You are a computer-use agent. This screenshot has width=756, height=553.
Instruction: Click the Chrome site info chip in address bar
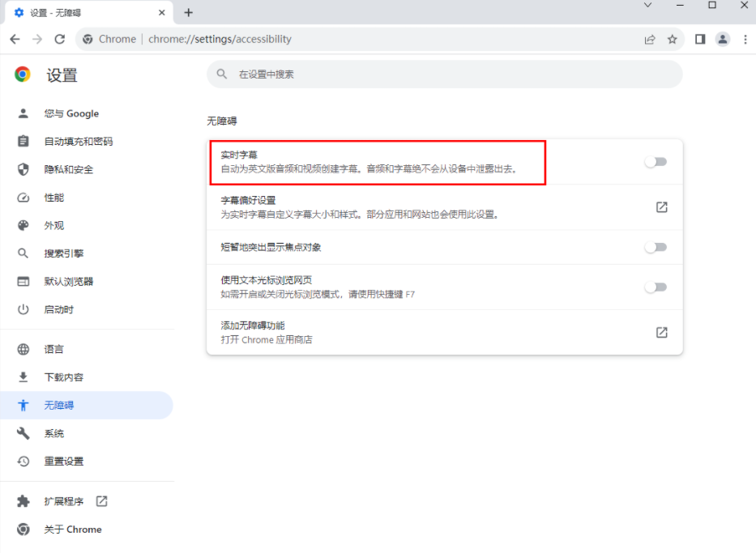[109, 39]
